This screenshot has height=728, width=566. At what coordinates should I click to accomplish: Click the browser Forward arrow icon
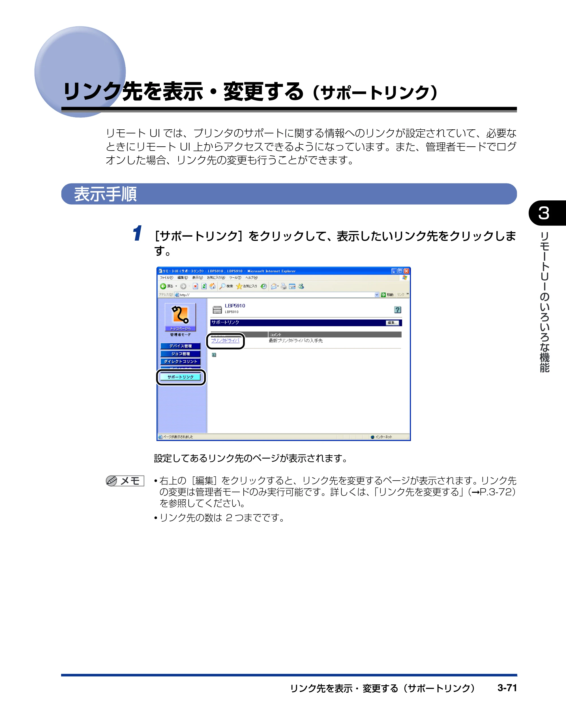pyautogui.click(x=183, y=286)
